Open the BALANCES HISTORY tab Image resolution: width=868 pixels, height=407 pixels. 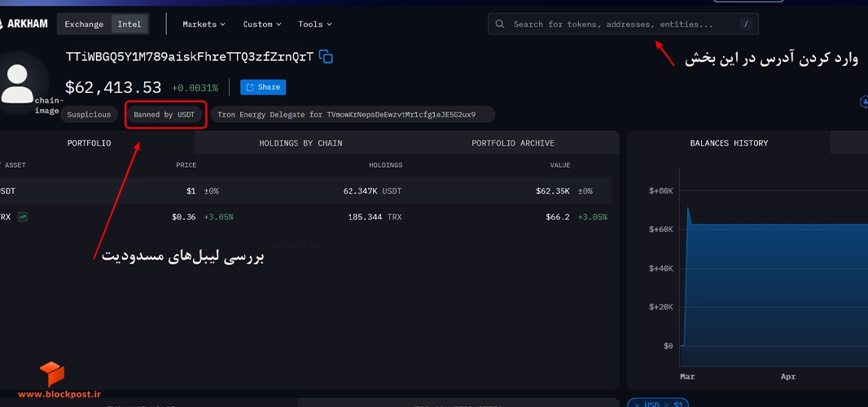click(729, 143)
